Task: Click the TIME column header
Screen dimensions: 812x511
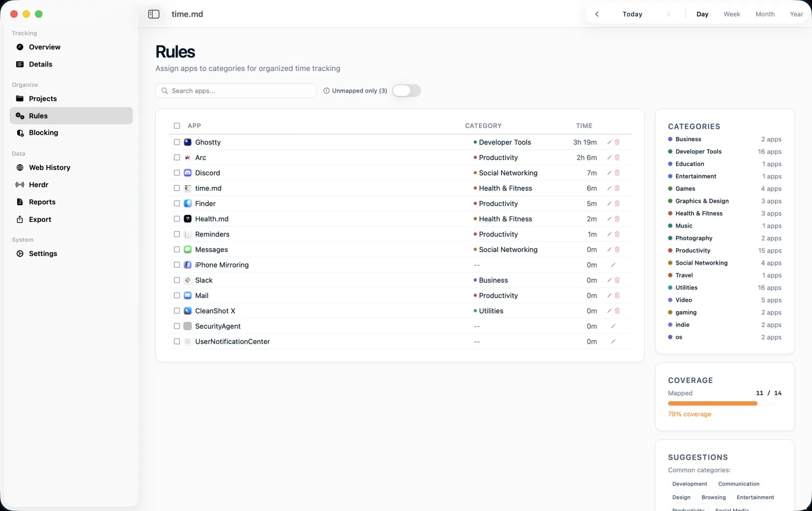Action: click(x=584, y=125)
